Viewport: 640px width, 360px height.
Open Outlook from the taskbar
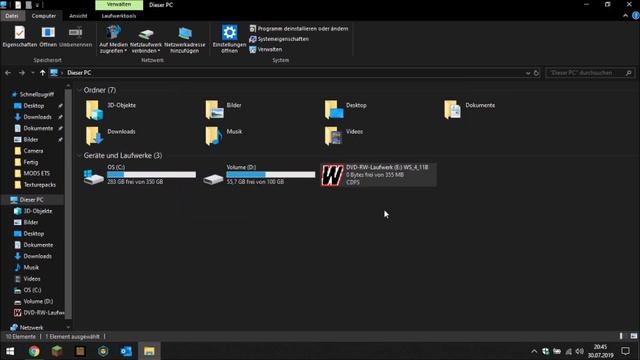[126, 351]
